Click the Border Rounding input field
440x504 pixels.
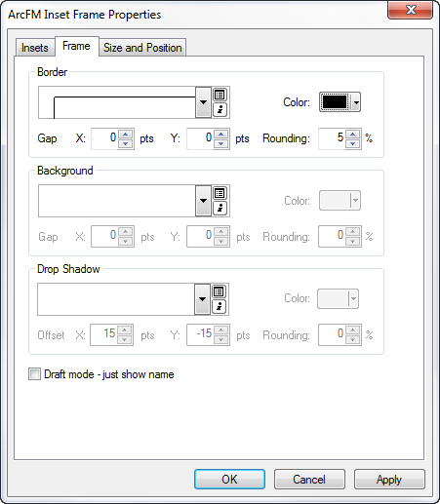pyautogui.click(x=332, y=138)
